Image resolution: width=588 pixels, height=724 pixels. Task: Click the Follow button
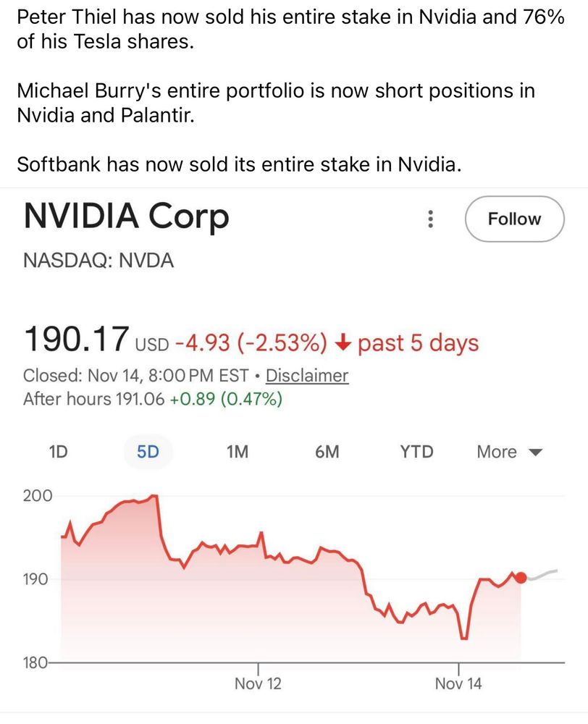[514, 219]
